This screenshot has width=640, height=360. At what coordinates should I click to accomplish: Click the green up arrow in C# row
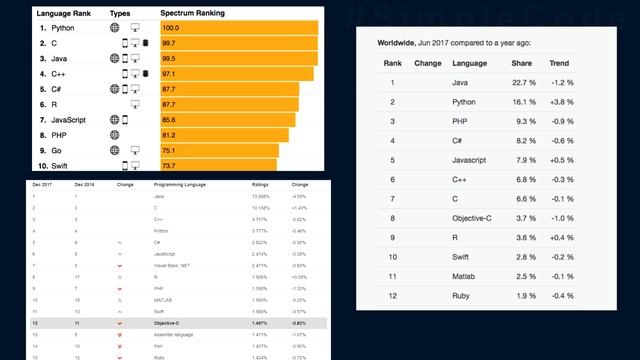(120, 242)
